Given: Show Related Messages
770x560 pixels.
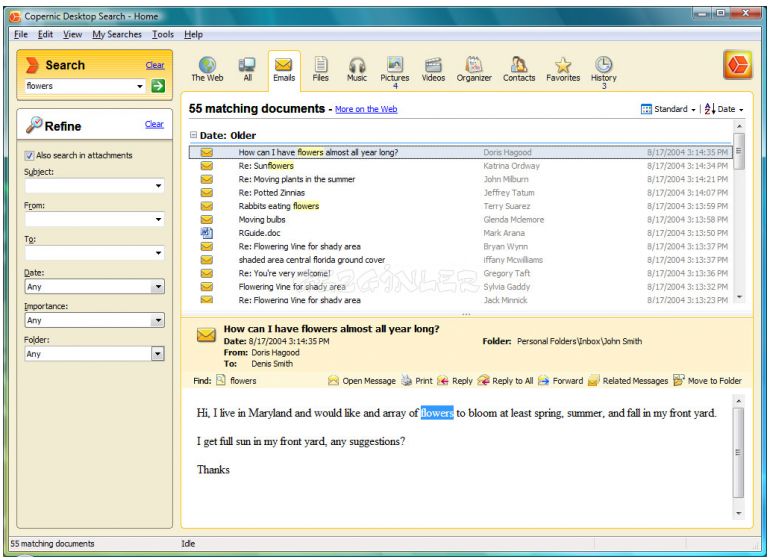Looking at the screenshot, I should [x=628, y=381].
